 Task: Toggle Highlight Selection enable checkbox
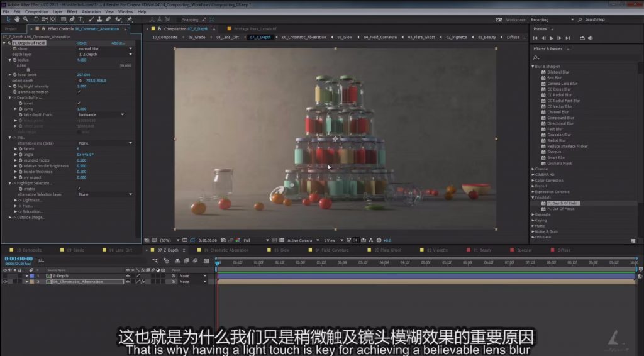pyautogui.click(x=79, y=189)
